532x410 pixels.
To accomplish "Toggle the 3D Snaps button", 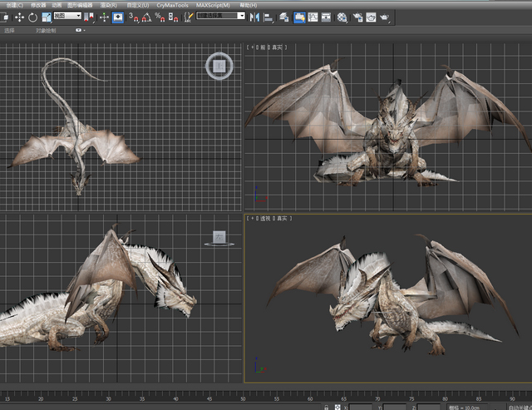I will click(134, 17).
